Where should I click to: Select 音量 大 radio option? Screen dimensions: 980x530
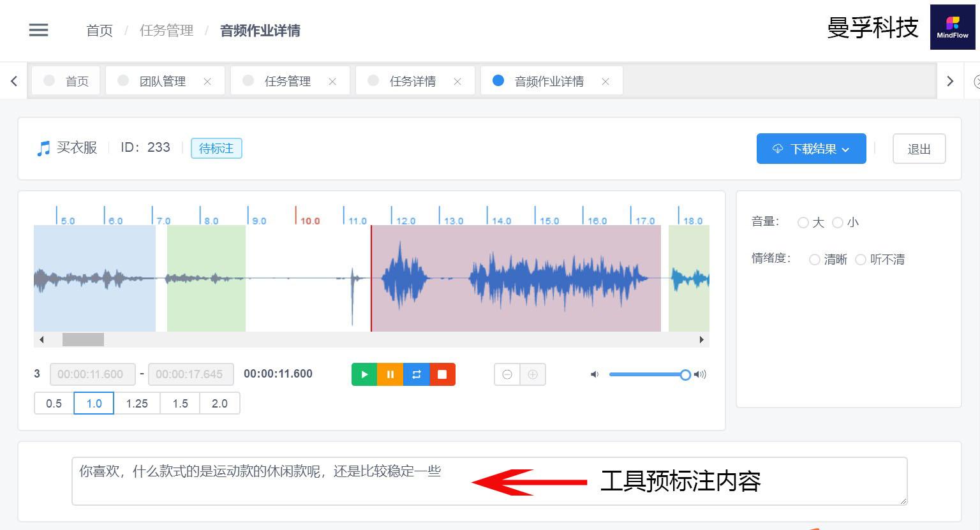coord(803,223)
